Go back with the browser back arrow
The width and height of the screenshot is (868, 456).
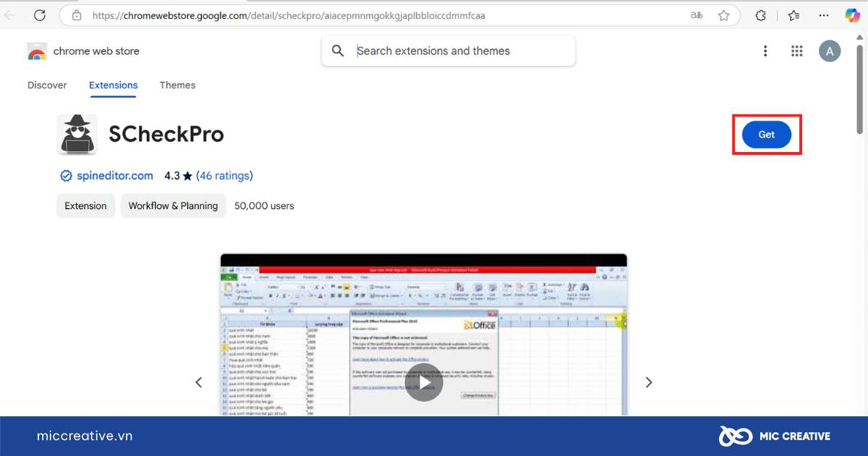pos(11,15)
